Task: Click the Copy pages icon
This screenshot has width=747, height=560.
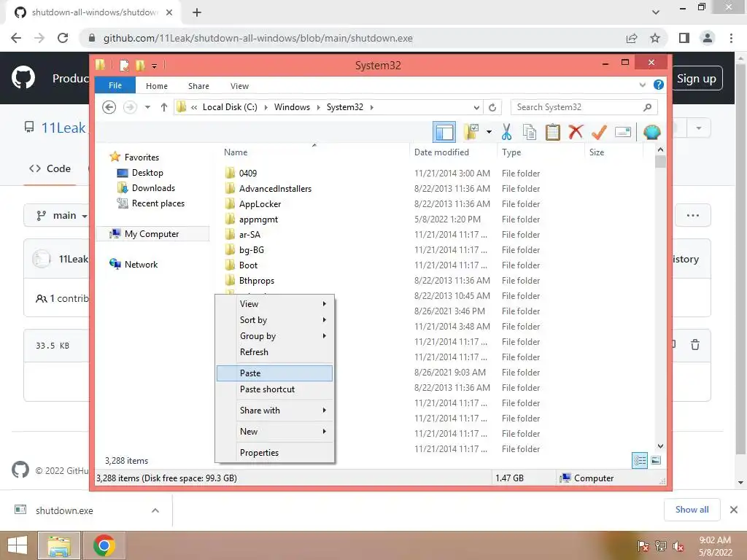Action: [530, 132]
